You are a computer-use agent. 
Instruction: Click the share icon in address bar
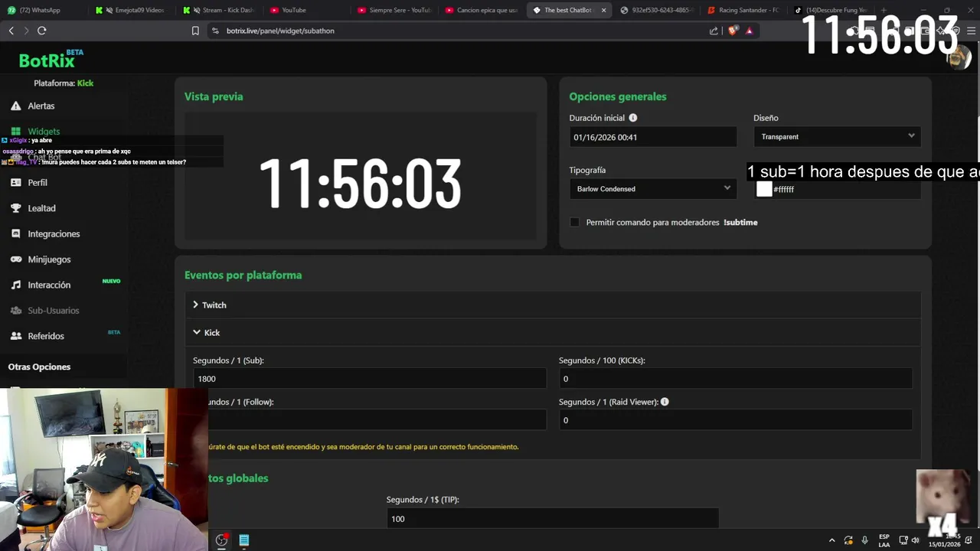pos(714,31)
